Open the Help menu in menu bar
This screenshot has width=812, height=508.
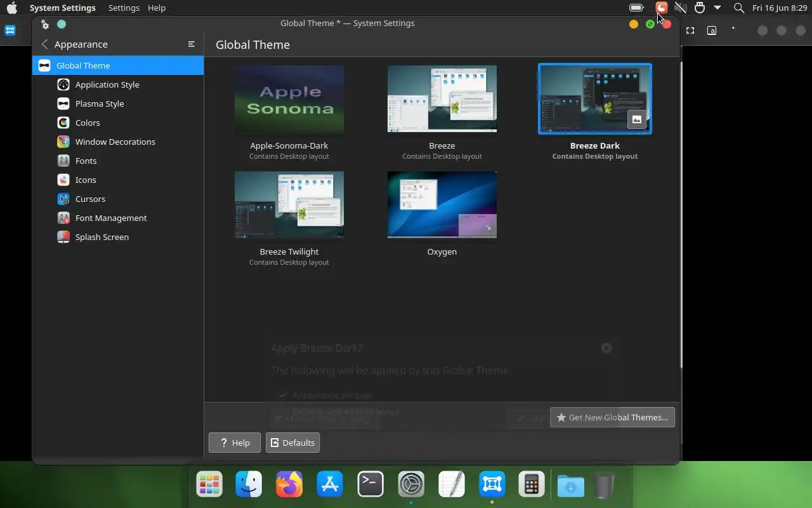pyautogui.click(x=157, y=8)
